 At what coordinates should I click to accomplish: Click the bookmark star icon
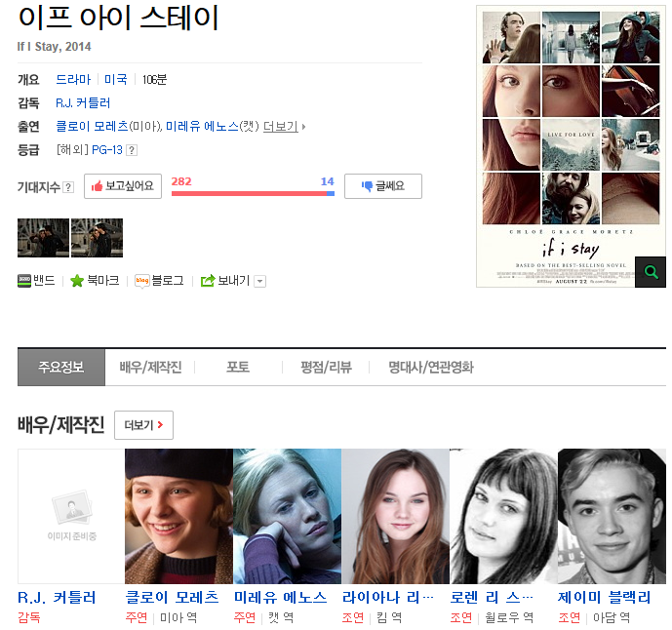tap(77, 281)
